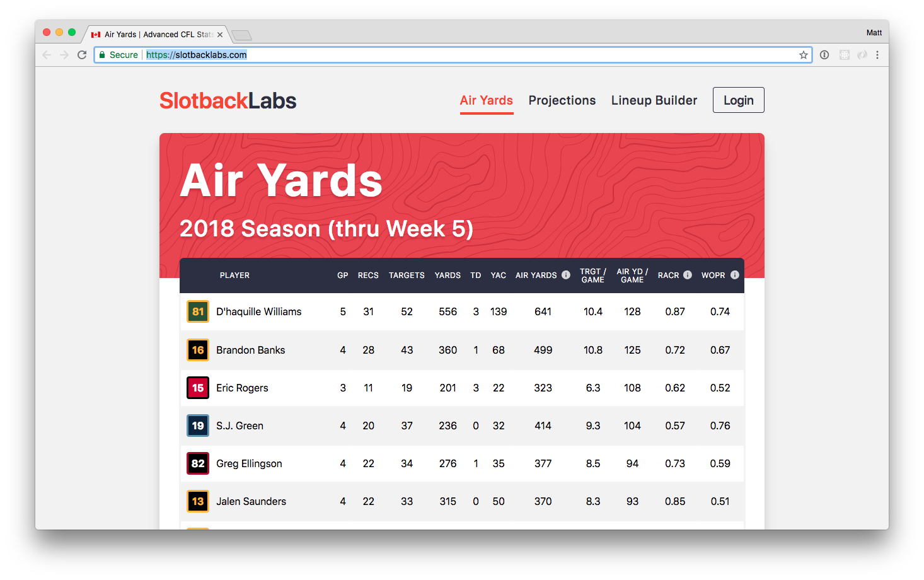The height and width of the screenshot is (580, 924).
Task: Click jersey badge 13 for Jalen Saunders
Action: [198, 501]
